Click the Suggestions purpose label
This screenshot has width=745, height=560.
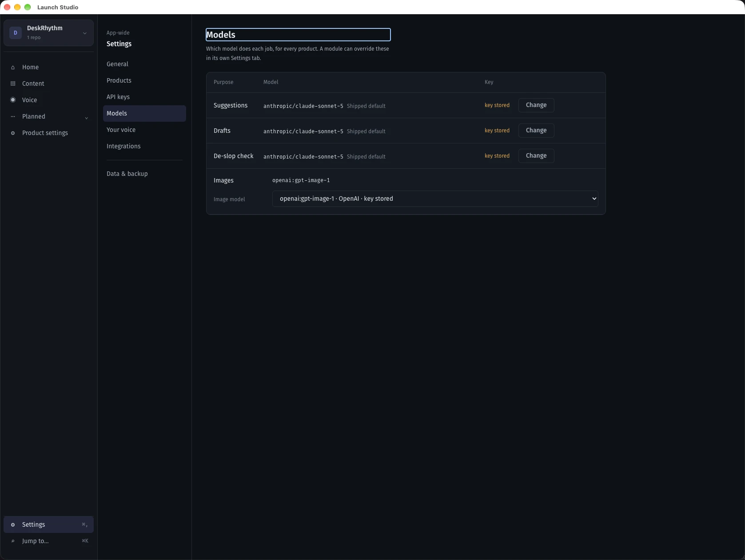[231, 105]
